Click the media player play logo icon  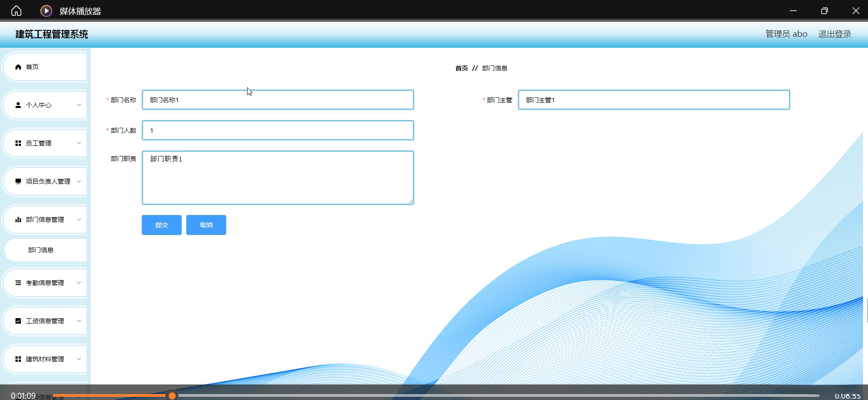click(x=46, y=10)
